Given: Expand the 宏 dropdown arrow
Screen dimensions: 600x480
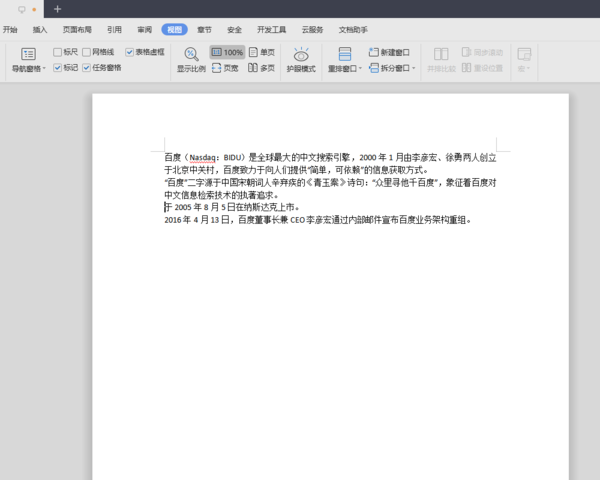Looking at the screenshot, I should (x=528, y=69).
